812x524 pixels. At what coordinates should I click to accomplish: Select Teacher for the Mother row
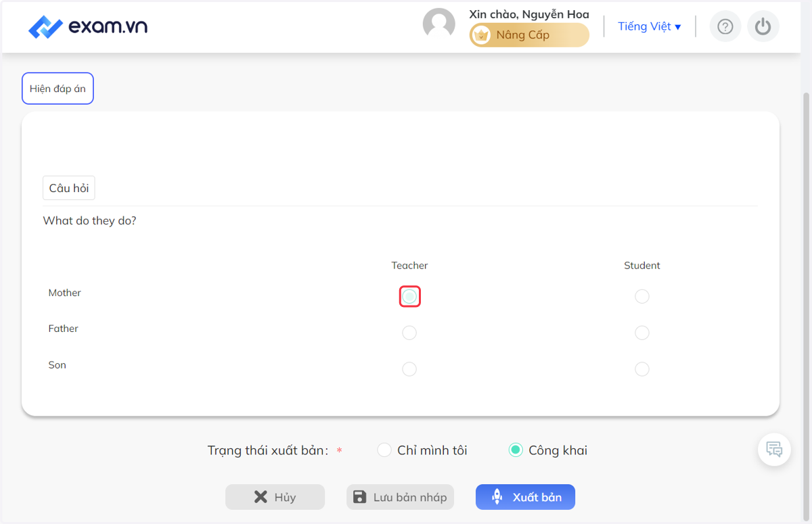[x=409, y=296]
